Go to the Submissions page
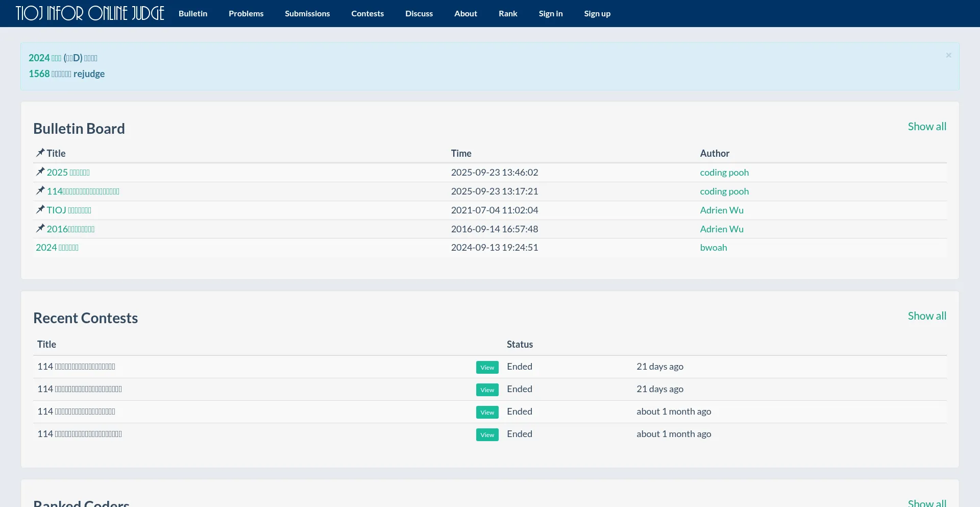The width and height of the screenshot is (980, 507). [x=307, y=13]
